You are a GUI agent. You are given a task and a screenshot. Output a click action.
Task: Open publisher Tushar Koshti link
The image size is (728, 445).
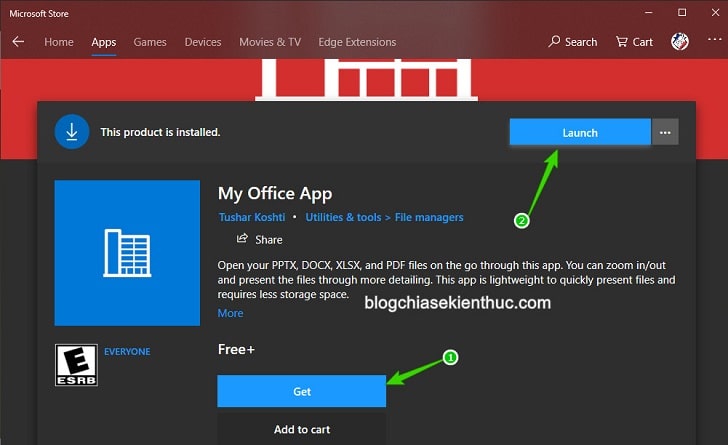pos(252,217)
